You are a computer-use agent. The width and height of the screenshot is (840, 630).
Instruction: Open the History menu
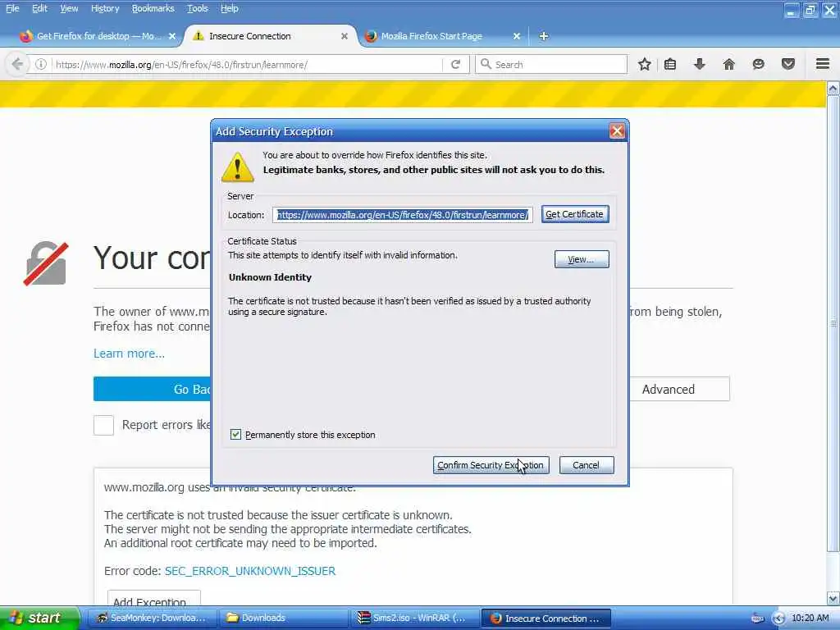point(104,8)
